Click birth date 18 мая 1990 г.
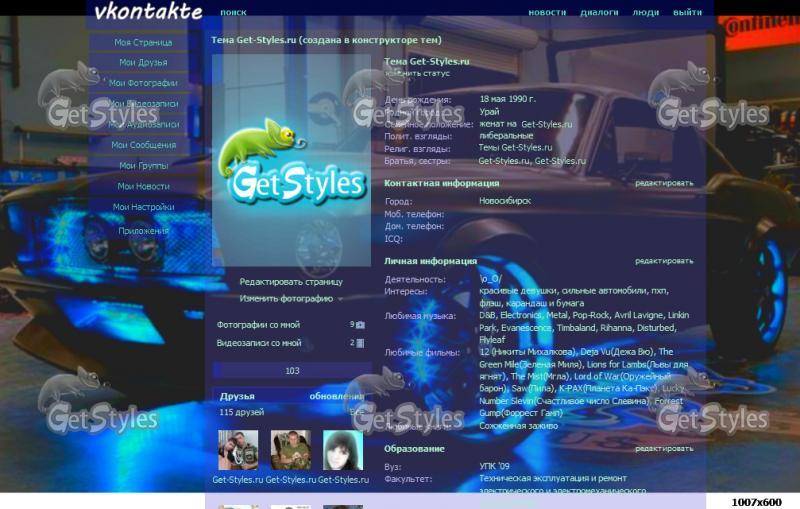800x509 pixels. pos(508,99)
